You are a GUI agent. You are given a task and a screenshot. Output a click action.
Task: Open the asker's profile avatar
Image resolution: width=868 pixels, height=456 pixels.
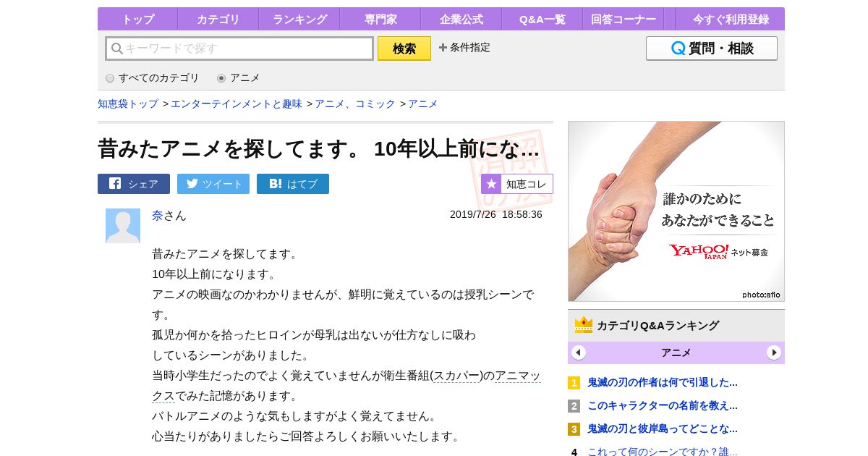[123, 226]
